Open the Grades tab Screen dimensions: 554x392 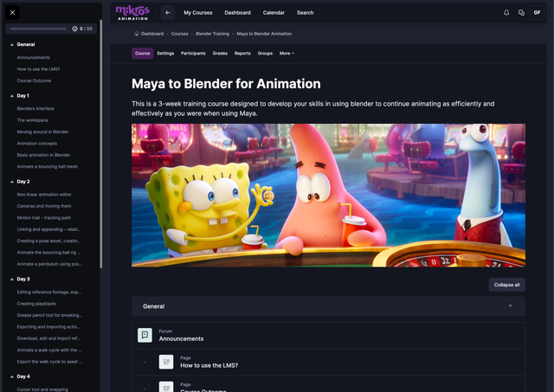point(220,54)
